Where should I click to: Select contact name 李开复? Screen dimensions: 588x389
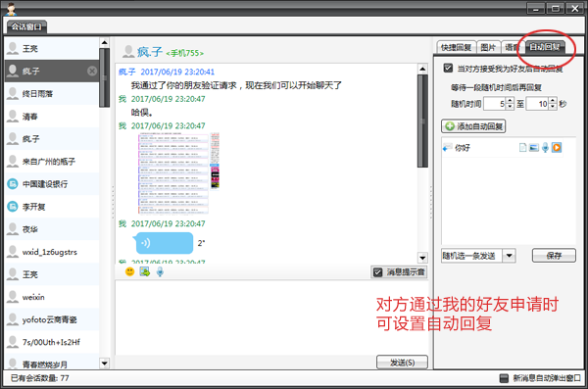click(33, 207)
